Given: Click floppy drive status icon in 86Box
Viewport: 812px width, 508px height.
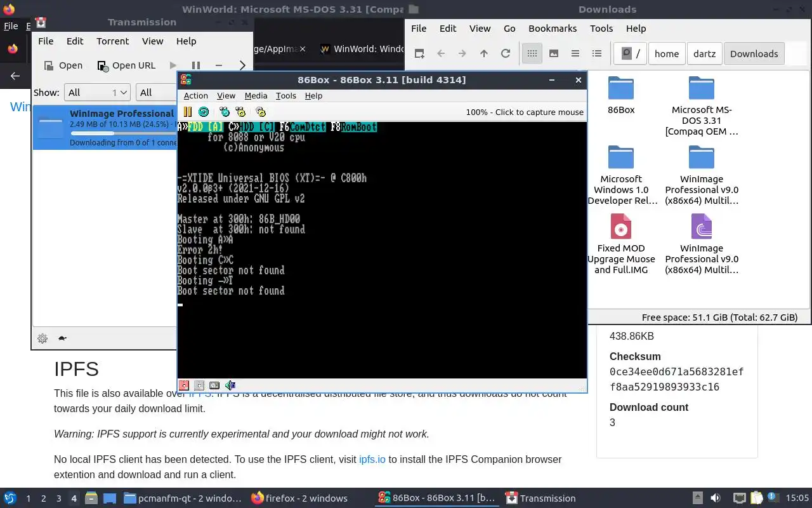Looking at the screenshot, I should tap(184, 385).
